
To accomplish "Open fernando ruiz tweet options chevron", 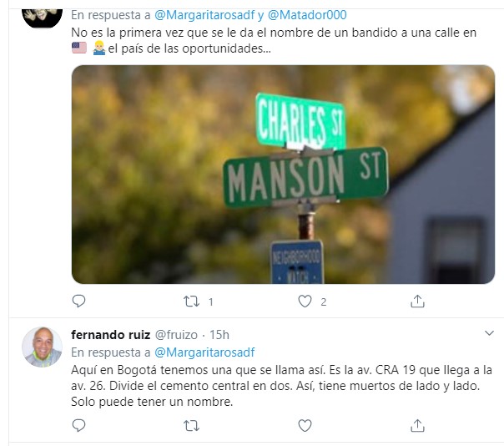I will pos(489,333).
